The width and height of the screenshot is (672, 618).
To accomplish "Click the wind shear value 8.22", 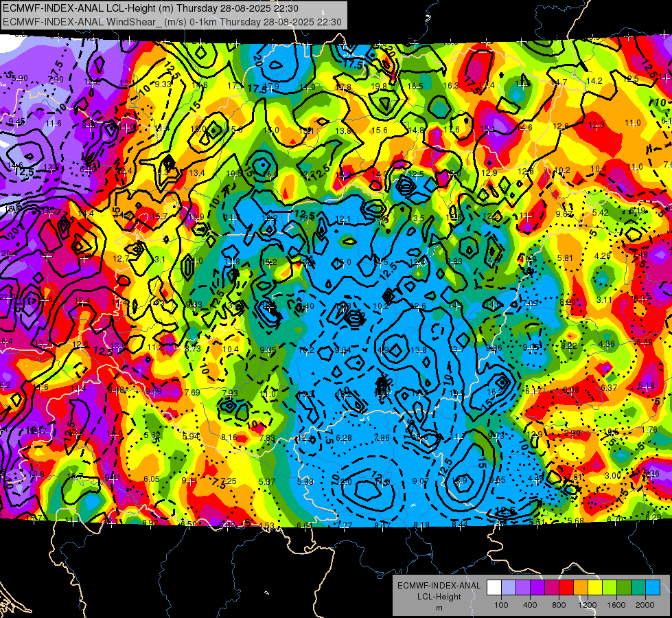I will point(569,345).
